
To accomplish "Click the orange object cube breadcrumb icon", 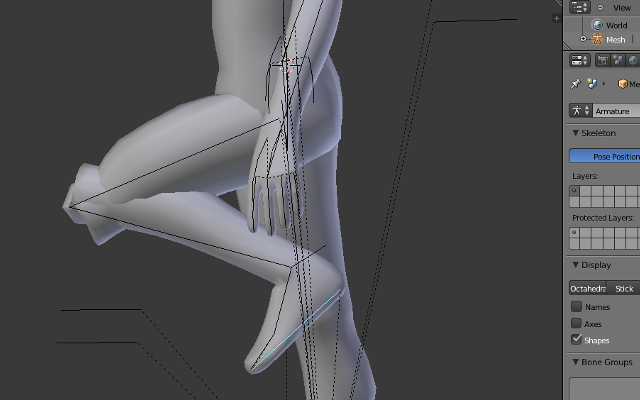I will pyautogui.click(x=622, y=84).
